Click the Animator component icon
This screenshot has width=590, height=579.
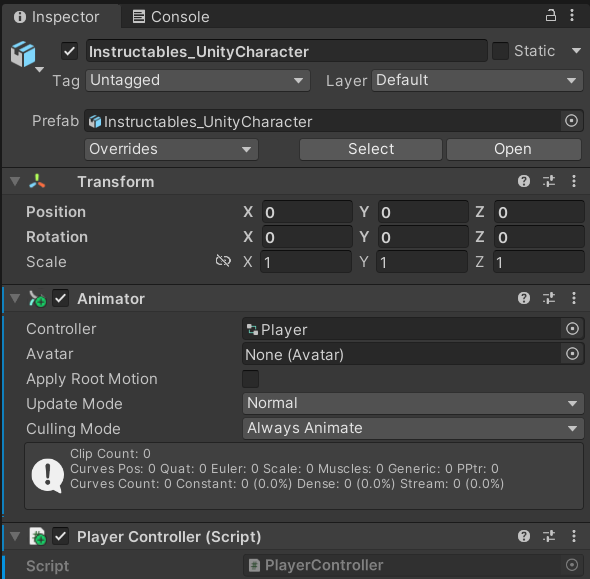pos(37,299)
